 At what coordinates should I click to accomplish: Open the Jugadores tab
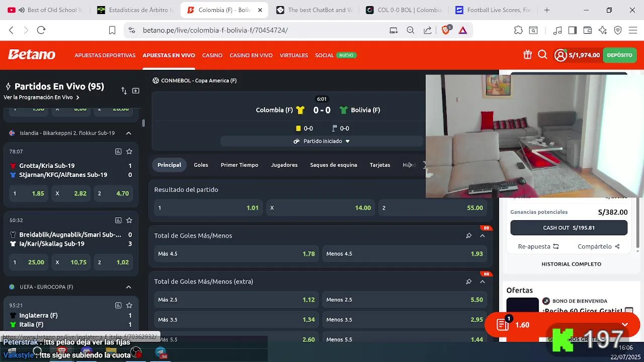pos(284,165)
